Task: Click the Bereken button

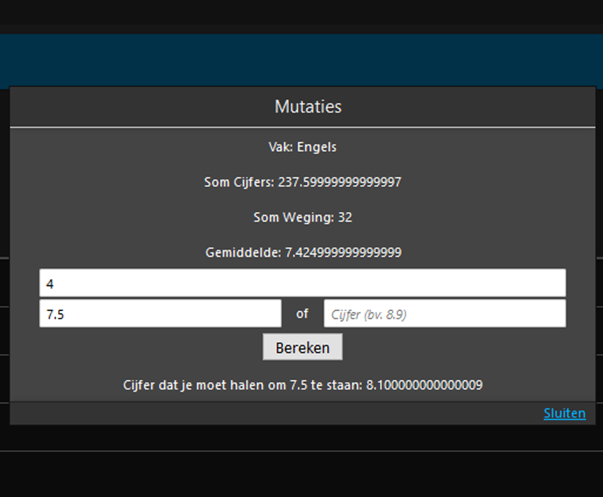Action: click(303, 347)
